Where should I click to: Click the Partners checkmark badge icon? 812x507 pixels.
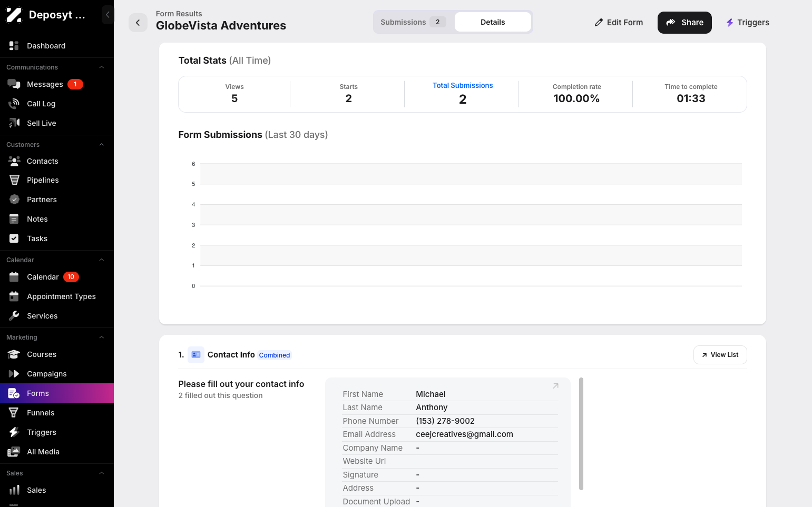[x=14, y=200]
